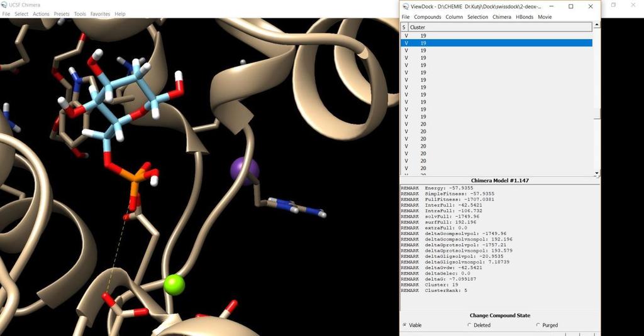Open the Help menu in Chimera

coord(120,14)
